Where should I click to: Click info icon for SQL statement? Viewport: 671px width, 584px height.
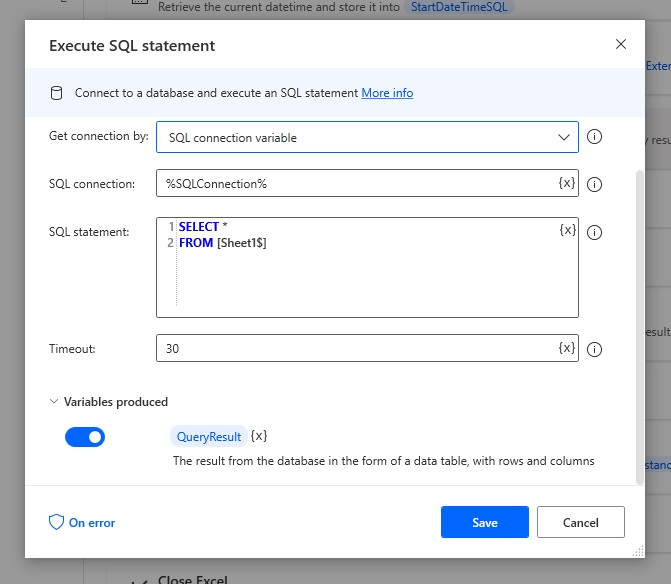coord(594,232)
